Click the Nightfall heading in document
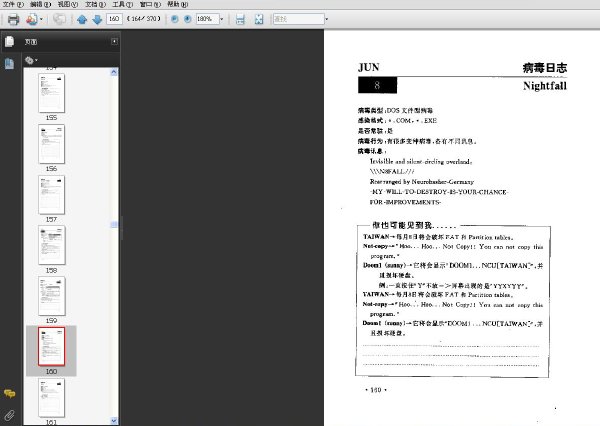 [x=545, y=86]
